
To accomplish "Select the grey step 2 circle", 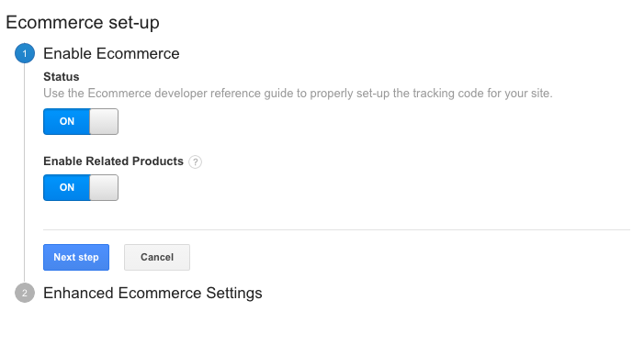I will [25, 293].
